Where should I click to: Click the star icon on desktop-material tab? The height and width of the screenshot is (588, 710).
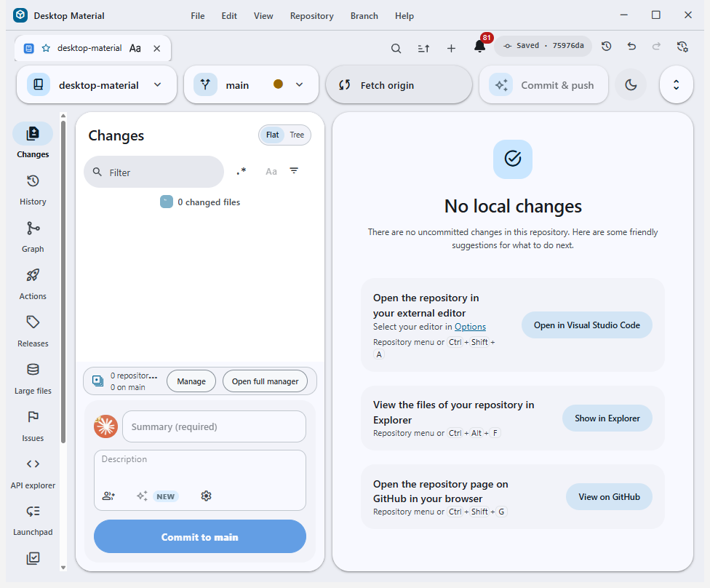[x=46, y=48]
